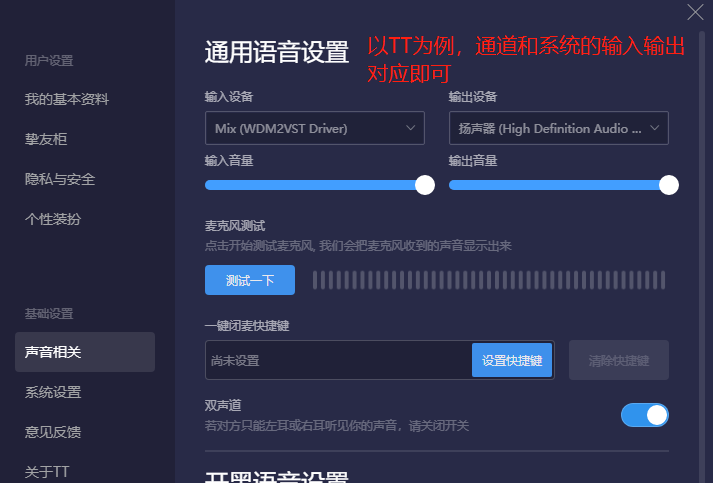Go to 隐私与安全 settings
713x483 pixels.
pyautogui.click(x=60, y=179)
